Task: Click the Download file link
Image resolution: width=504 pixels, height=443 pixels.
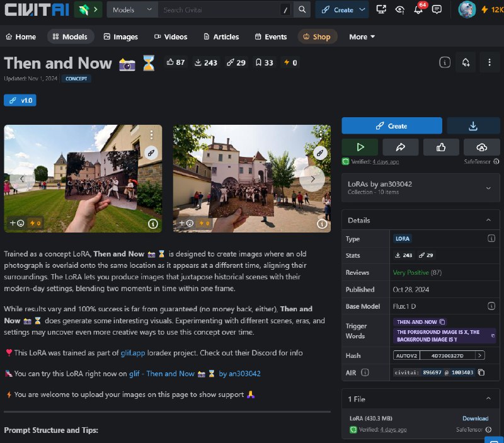Action: 475,418
